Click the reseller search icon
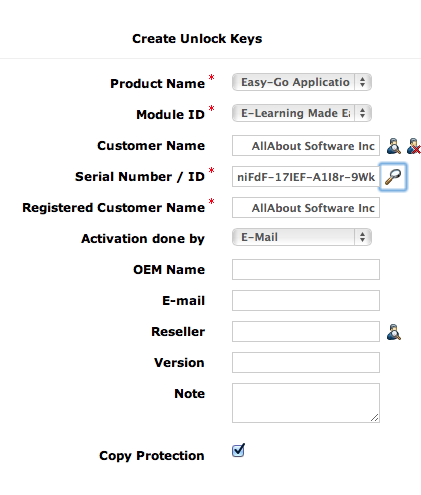Screen dimensions: 421x495 point(394,332)
